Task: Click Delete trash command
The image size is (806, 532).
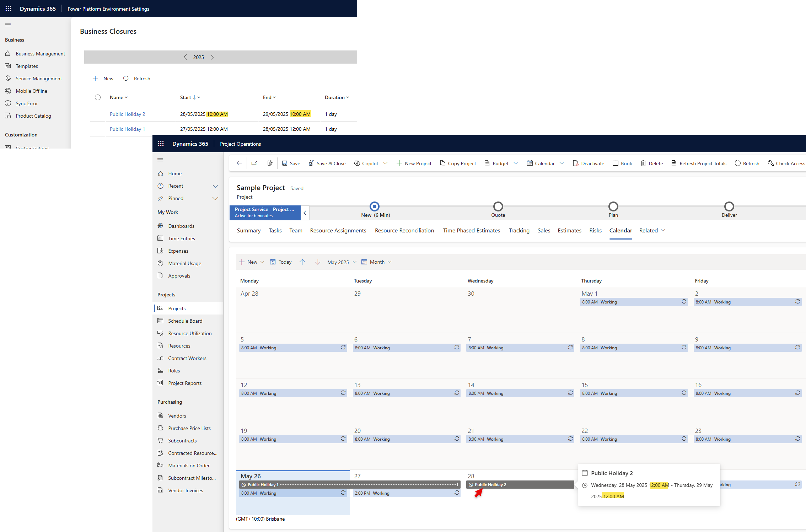Action: (652, 163)
